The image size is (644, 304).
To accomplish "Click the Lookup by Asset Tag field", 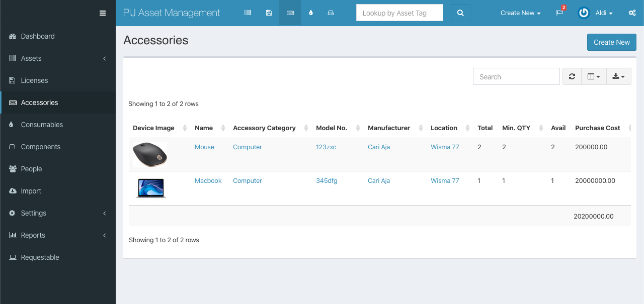I will click(x=399, y=13).
